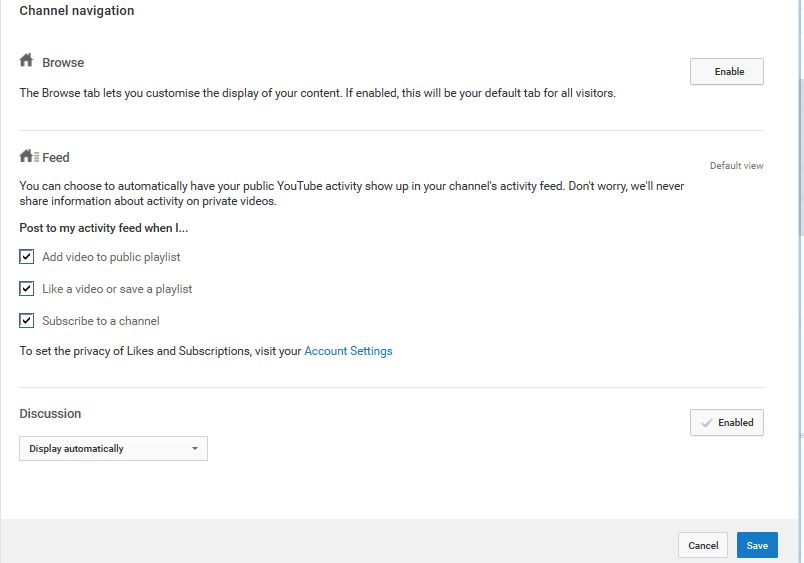
Task: Click the Subscribe to a channel label text
Action: [x=101, y=321]
